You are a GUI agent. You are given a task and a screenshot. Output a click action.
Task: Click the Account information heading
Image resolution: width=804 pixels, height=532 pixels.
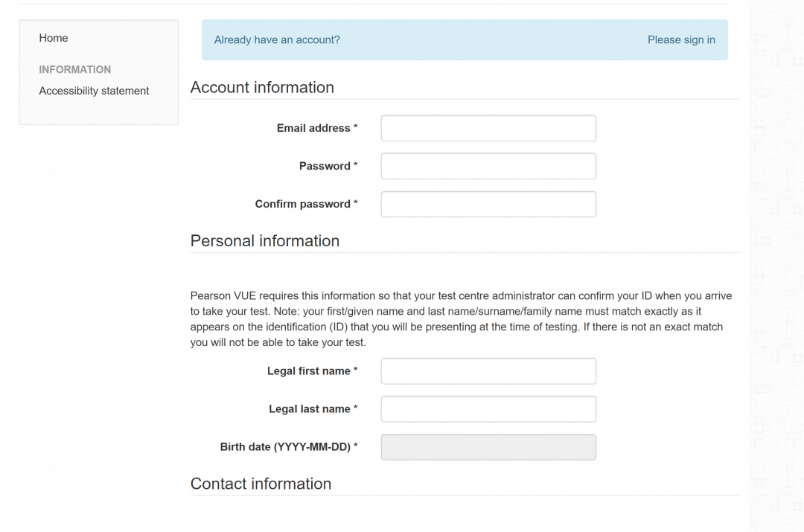click(262, 87)
